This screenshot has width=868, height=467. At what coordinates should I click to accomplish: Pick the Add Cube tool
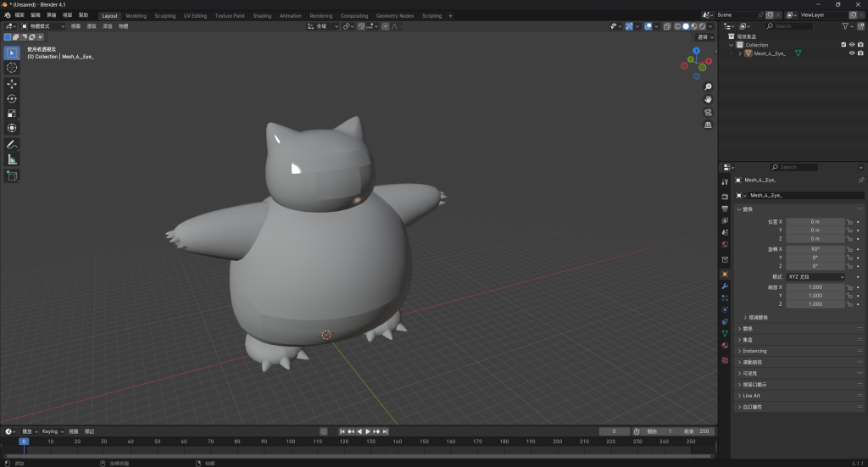[x=12, y=176]
